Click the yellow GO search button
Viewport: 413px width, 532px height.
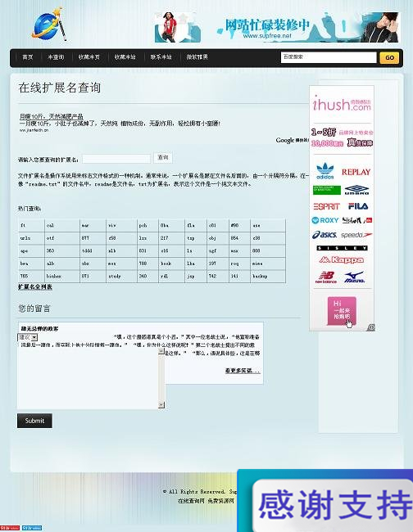point(389,57)
